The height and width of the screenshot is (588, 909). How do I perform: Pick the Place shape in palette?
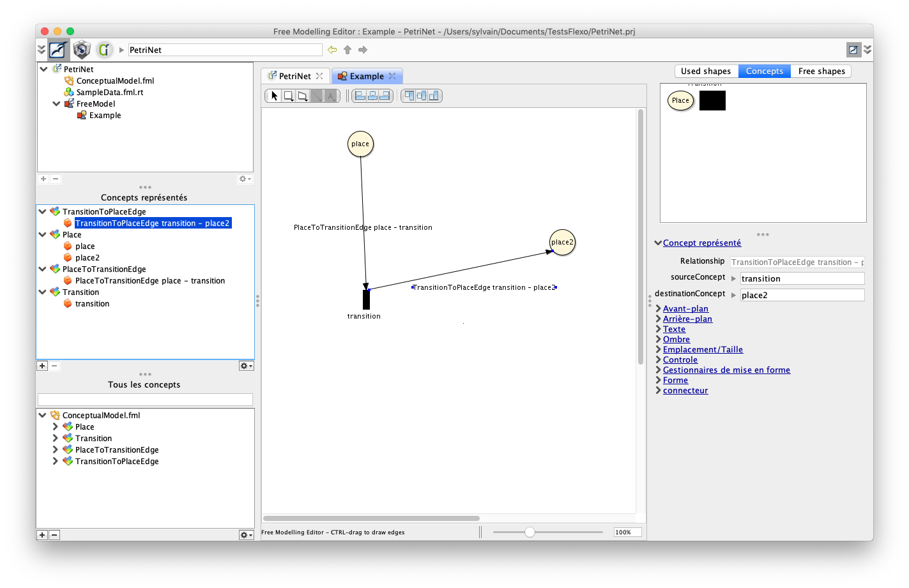pos(680,100)
